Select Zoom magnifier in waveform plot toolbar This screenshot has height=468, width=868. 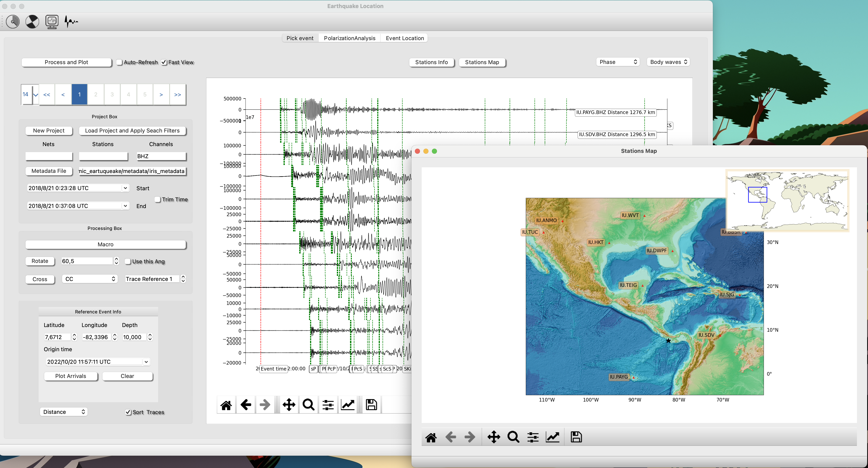pos(308,405)
